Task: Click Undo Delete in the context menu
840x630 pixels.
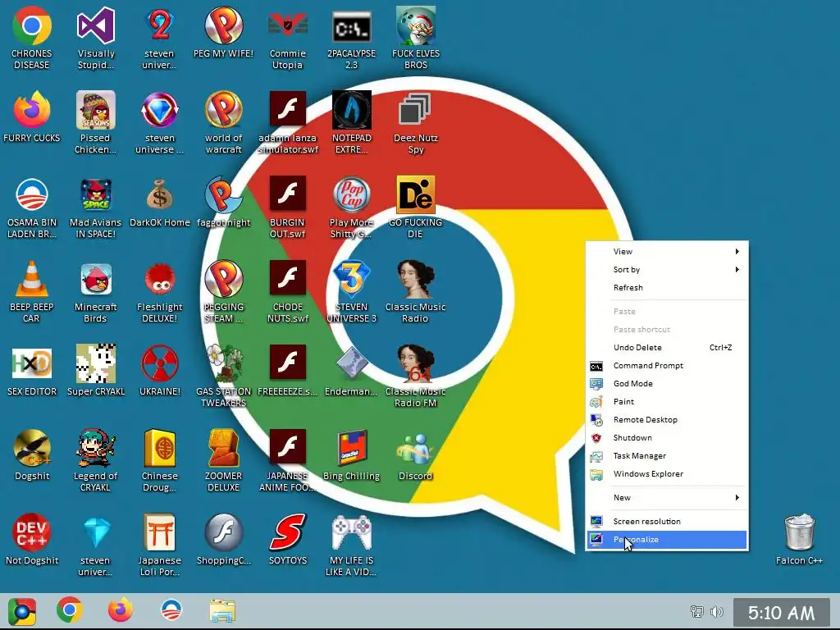Action: 667,348
